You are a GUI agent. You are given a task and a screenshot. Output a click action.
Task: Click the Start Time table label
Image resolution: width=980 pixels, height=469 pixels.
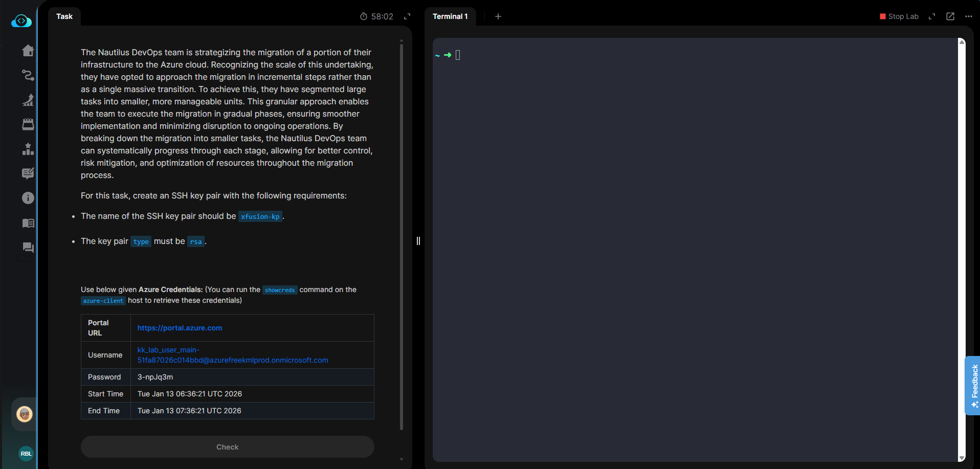click(x=106, y=394)
